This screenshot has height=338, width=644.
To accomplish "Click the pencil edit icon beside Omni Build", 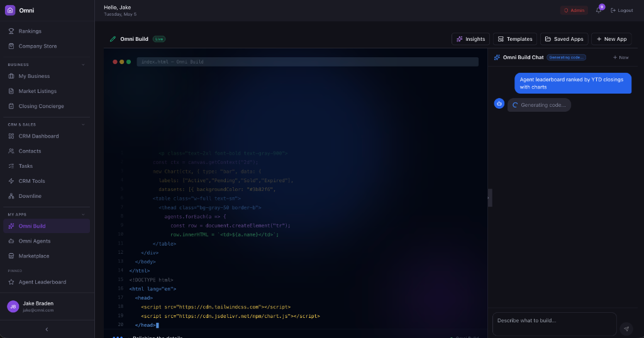I will (113, 39).
